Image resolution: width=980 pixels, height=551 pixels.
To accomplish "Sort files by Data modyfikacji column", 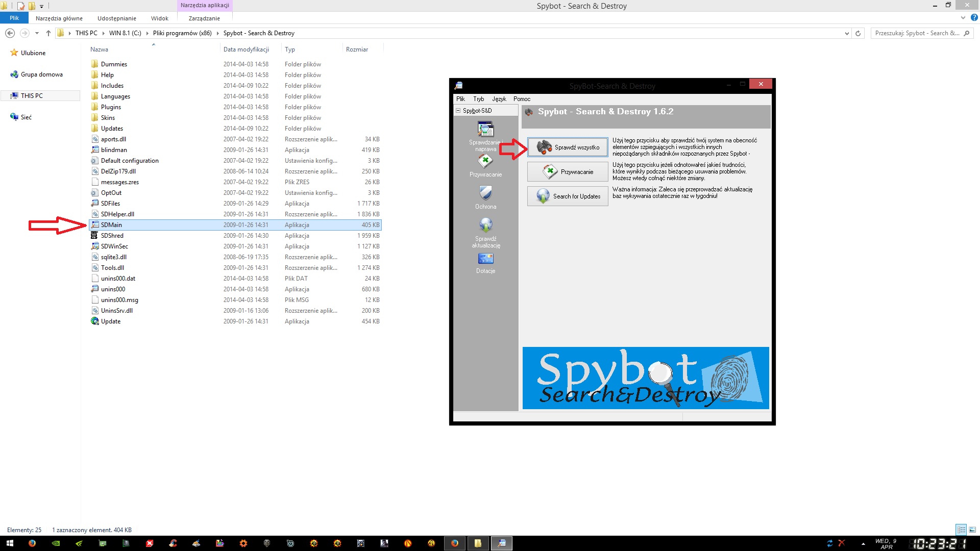I will [x=246, y=49].
